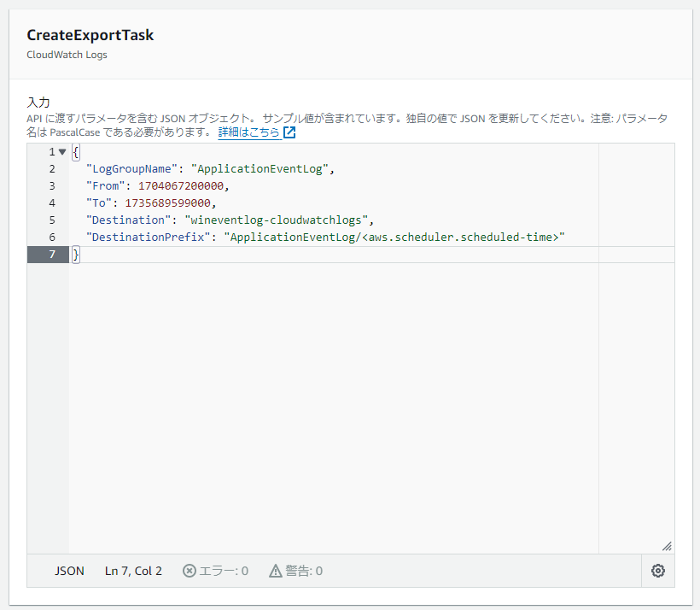Click the "DestinationPrefix" key on line 6

tap(149, 237)
